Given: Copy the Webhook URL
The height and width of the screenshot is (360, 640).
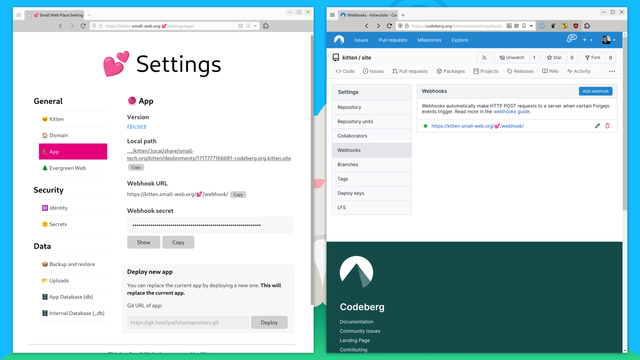Looking at the screenshot, I should tap(238, 195).
